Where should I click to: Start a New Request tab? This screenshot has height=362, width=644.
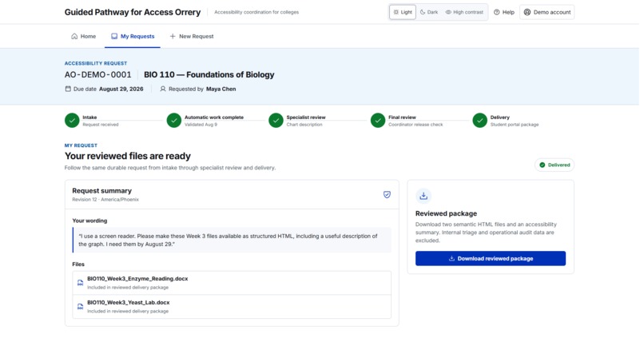pos(193,37)
